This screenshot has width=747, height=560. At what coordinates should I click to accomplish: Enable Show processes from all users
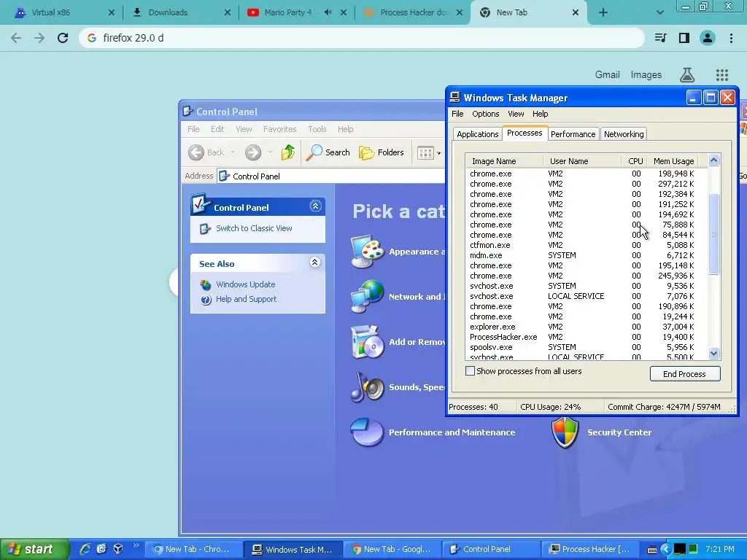(470, 371)
